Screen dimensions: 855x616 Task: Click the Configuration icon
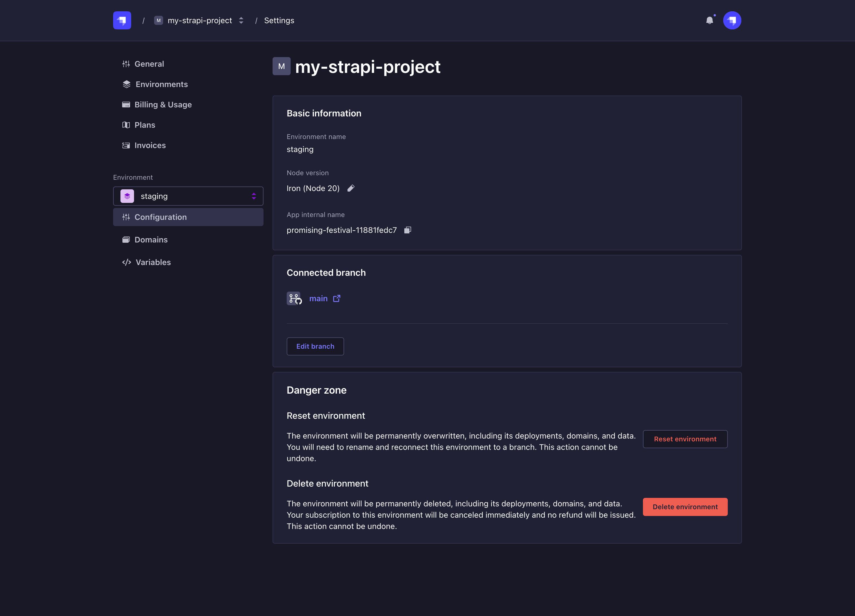tap(126, 217)
